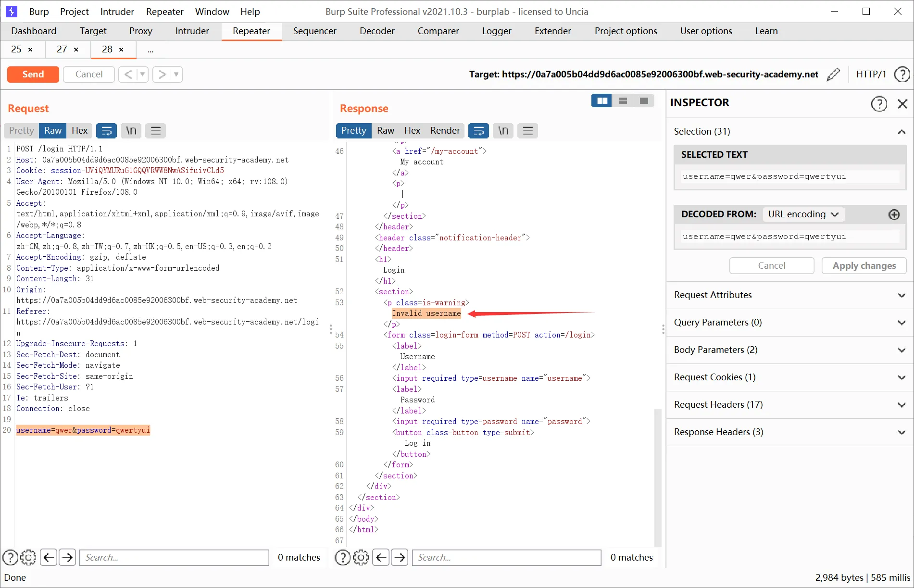The image size is (914, 588).
Task: Edit target with the pencil icon
Action: [x=833, y=74]
